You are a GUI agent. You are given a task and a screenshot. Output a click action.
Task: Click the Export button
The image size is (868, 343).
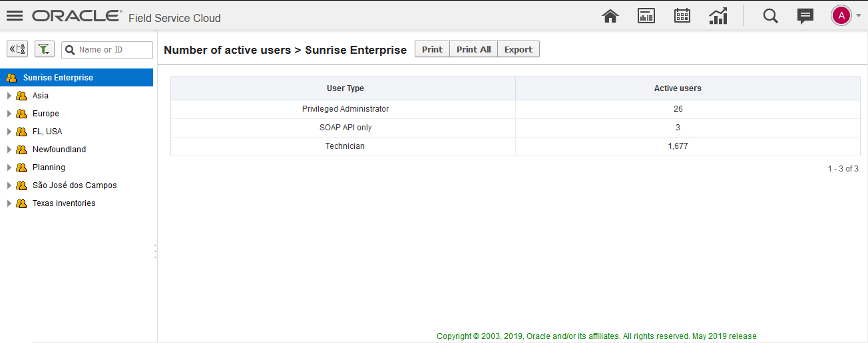(x=519, y=49)
